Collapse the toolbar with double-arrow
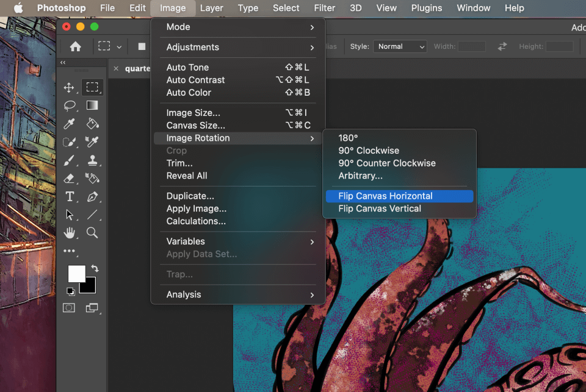This screenshot has height=392, width=586. click(x=63, y=62)
